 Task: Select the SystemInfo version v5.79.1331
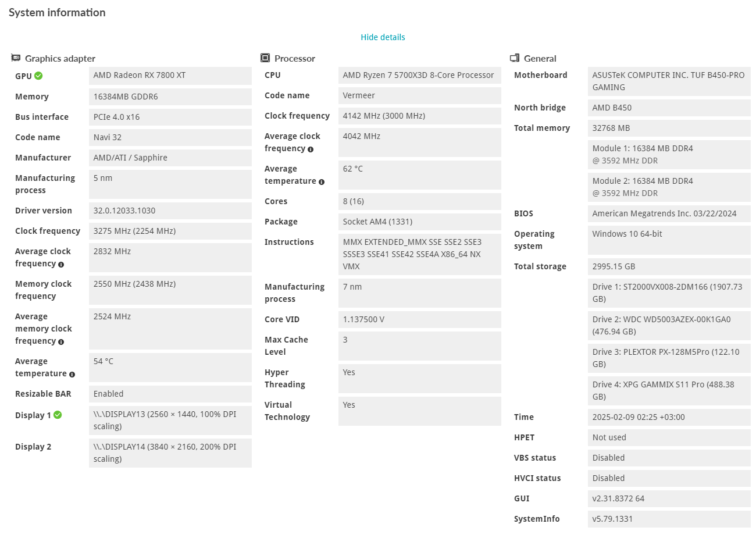669,519
